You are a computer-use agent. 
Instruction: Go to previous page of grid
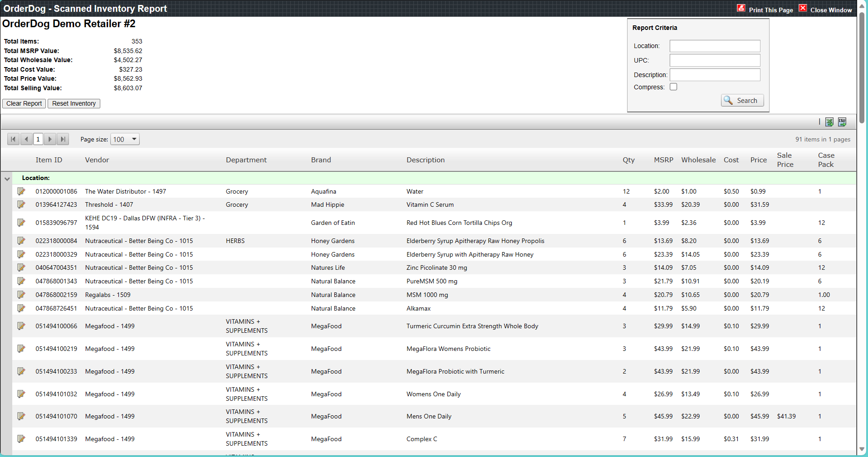coord(26,139)
